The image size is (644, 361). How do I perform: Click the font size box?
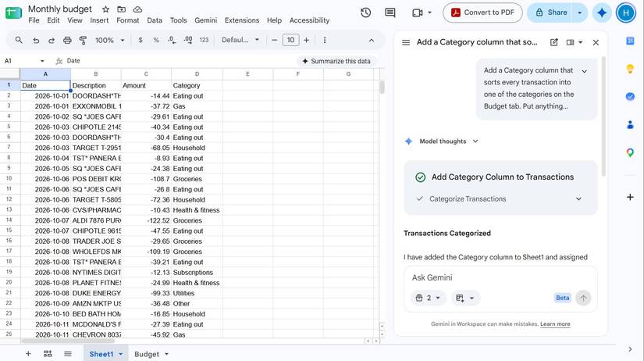click(x=290, y=41)
